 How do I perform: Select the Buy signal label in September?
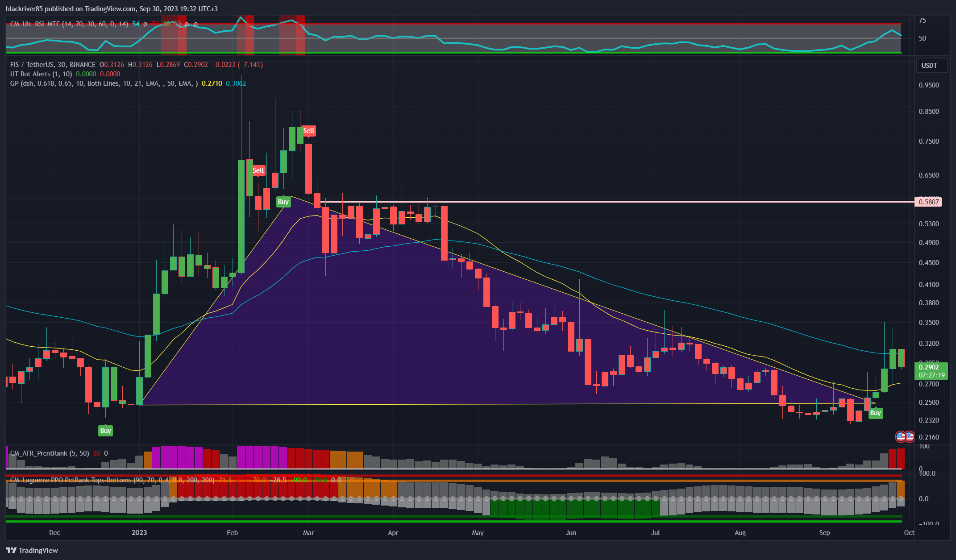coord(875,413)
